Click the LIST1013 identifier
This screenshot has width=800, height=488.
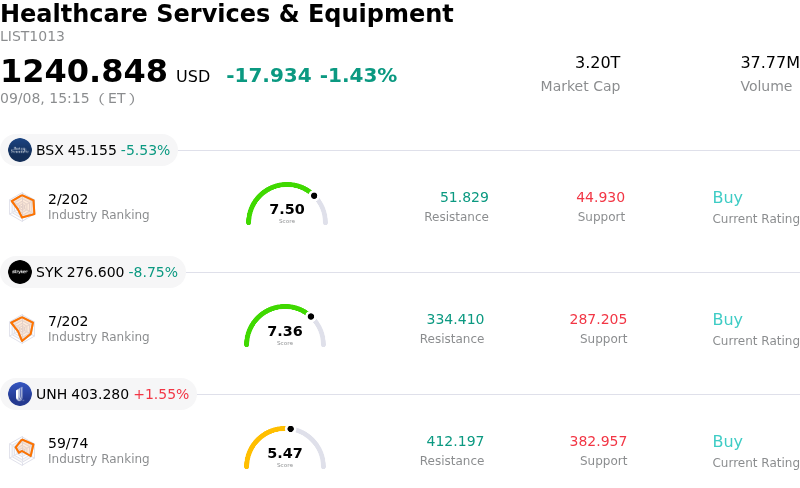point(32,36)
